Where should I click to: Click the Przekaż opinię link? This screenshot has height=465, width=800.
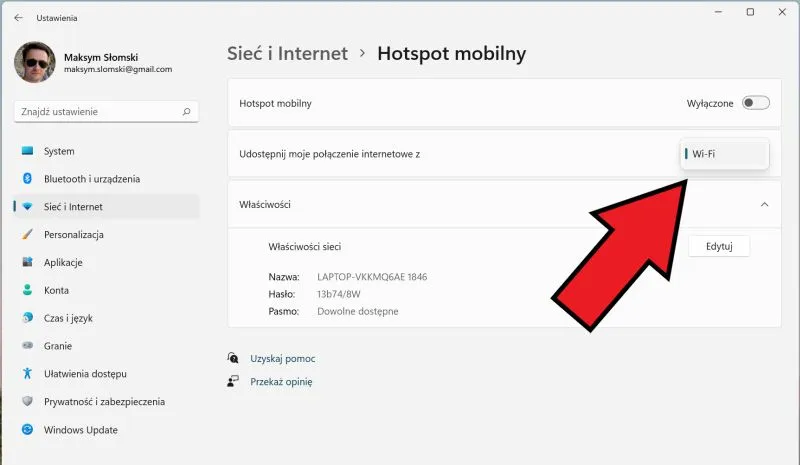(x=281, y=382)
